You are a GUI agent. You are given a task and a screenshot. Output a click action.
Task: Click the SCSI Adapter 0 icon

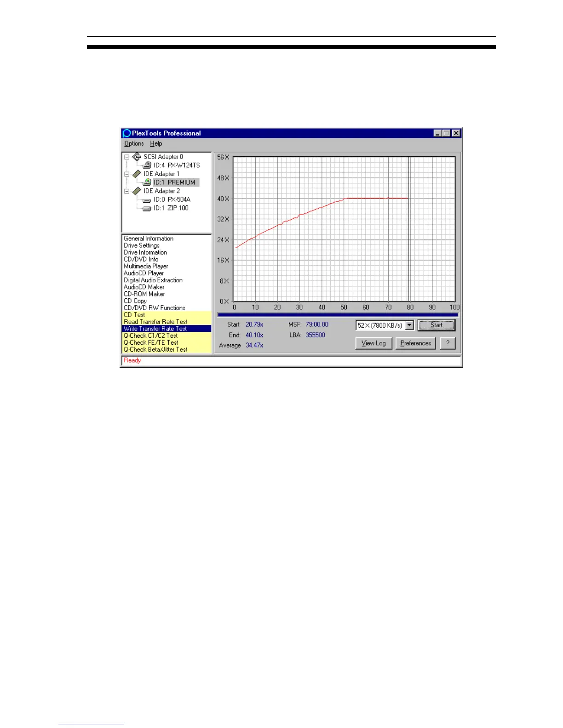[x=137, y=157]
